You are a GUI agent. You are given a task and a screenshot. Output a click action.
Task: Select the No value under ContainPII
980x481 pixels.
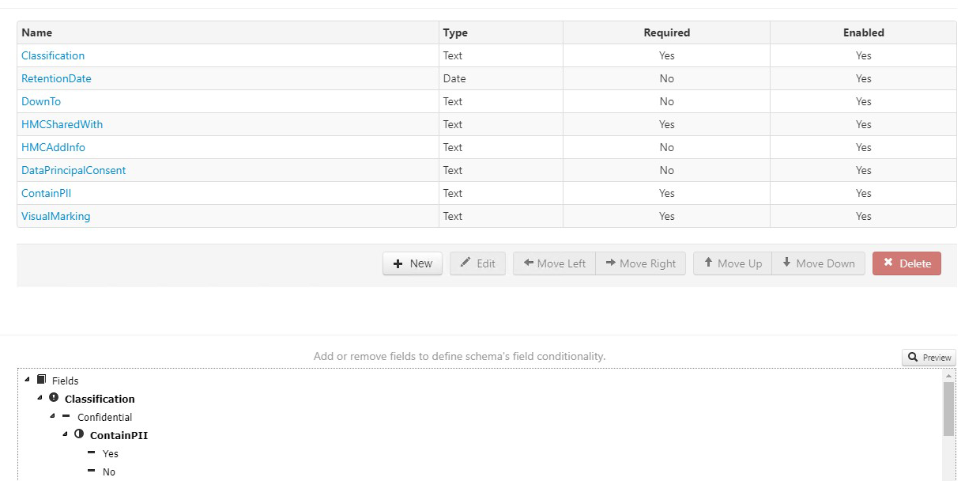pos(107,472)
